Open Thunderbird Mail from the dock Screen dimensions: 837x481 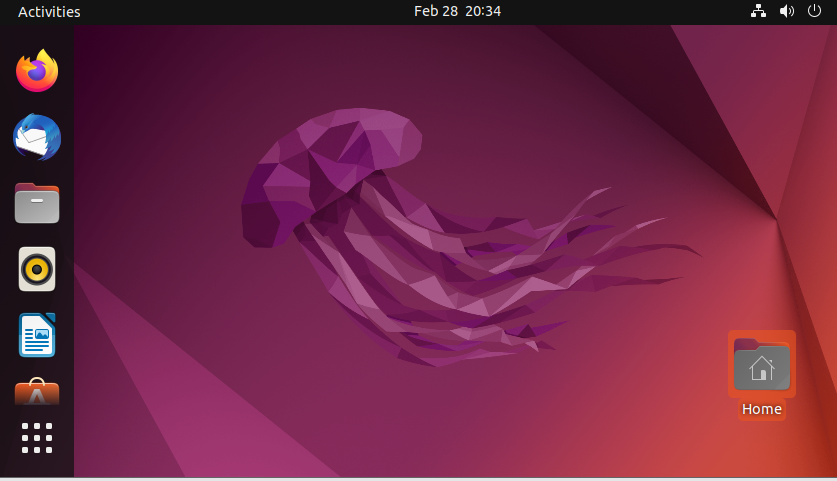pyautogui.click(x=37, y=137)
